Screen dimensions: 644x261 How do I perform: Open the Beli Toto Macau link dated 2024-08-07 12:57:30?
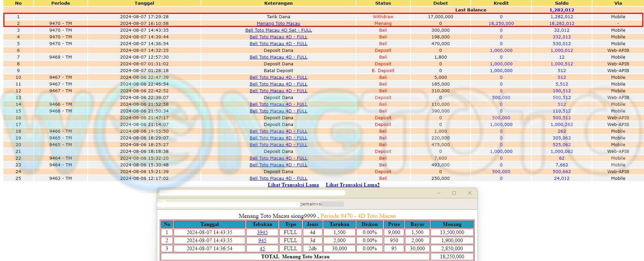[278, 57]
